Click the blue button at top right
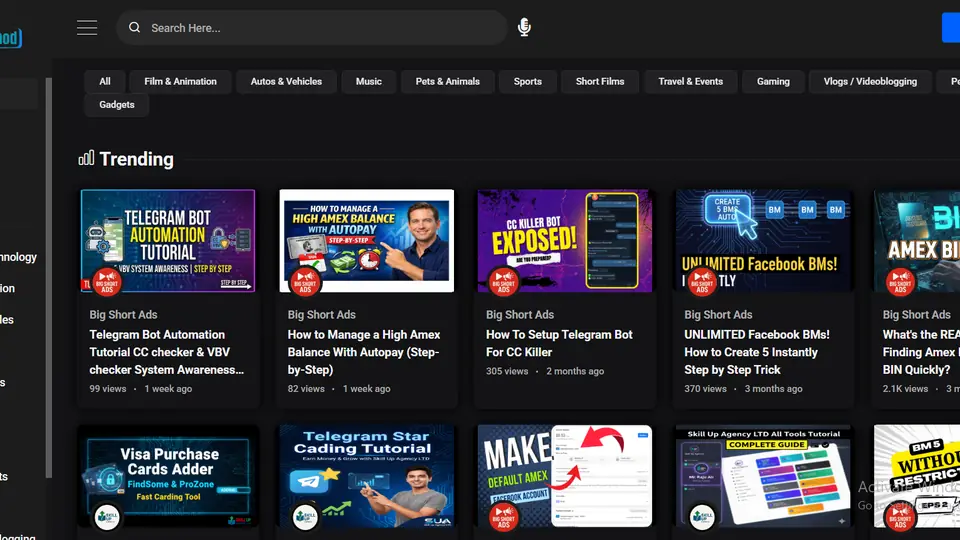 [951, 28]
